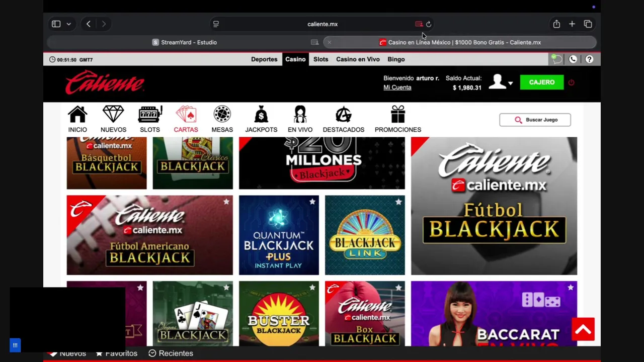Open the MESAS chip category
Image resolution: width=644 pixels, height=362 pixels.
[x=222, y=120]
